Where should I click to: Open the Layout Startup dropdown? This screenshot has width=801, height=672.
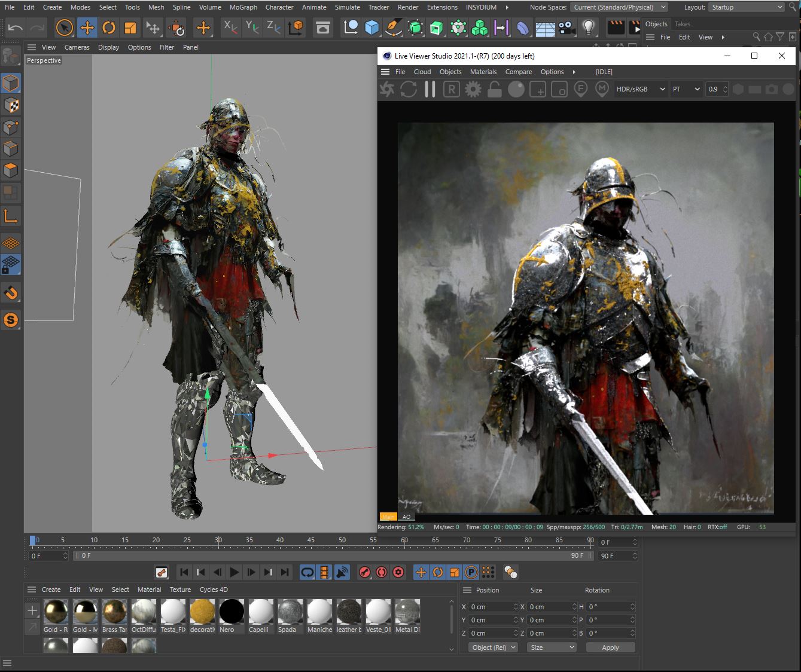746,7
